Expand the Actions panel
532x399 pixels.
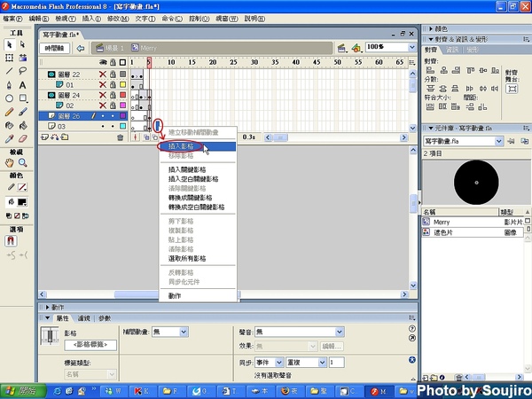pyautogui.click(x=48, y=308)
